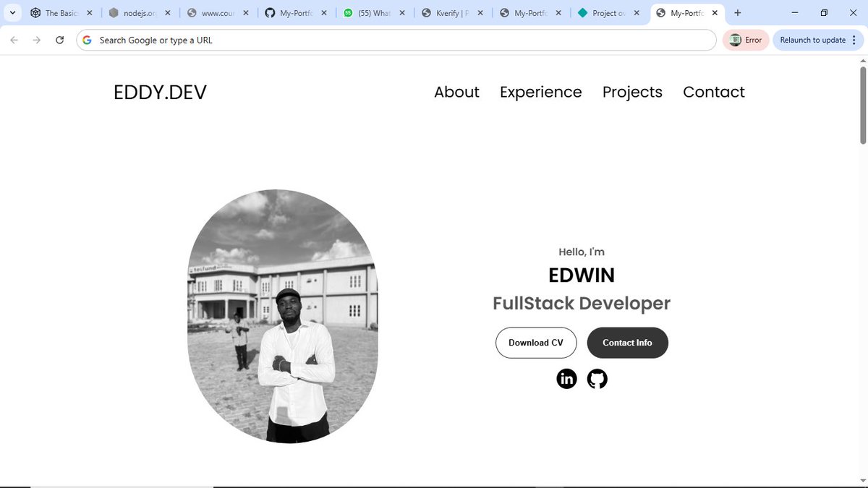
Task: Reload the page with the refresh icon
Action: point(60,40)
